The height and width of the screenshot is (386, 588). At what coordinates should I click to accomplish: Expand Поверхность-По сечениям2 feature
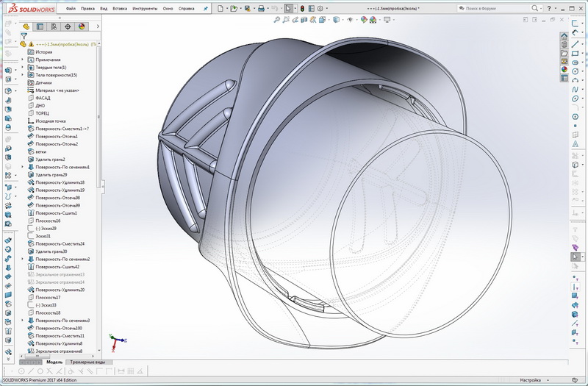click(23, 259)
